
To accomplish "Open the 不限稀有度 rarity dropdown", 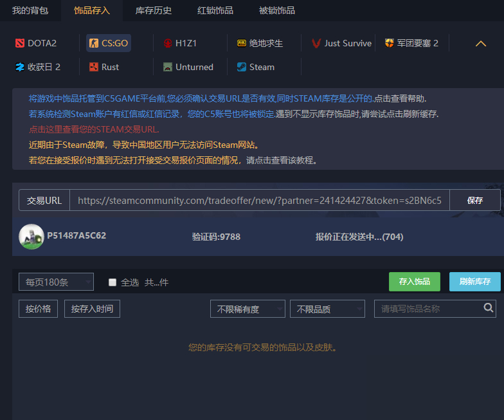I will point(248,309).
